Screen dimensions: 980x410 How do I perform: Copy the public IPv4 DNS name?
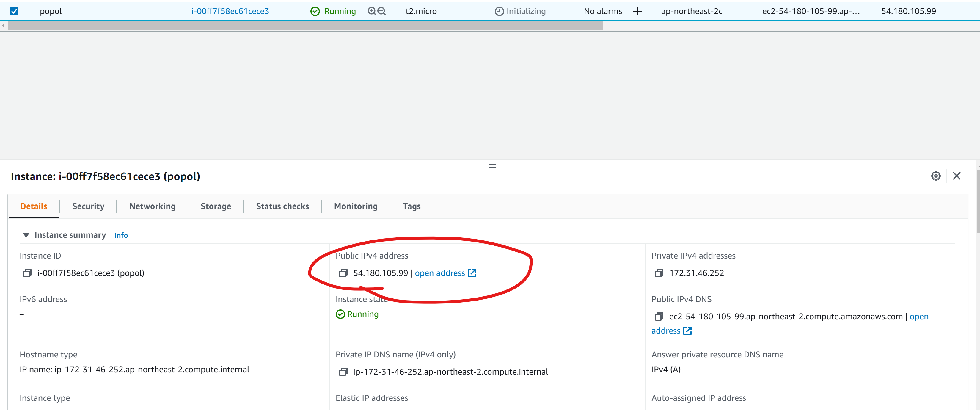tap(659, 316)
